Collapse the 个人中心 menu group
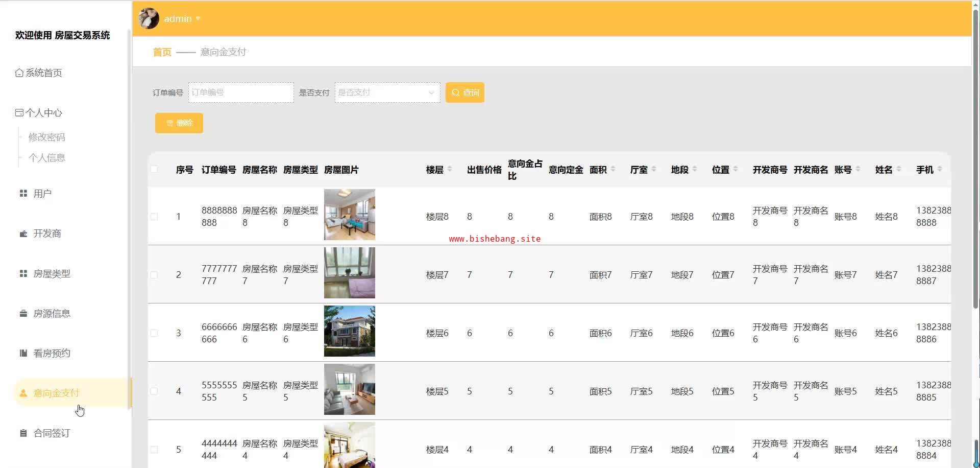 (x=43, y=113)
